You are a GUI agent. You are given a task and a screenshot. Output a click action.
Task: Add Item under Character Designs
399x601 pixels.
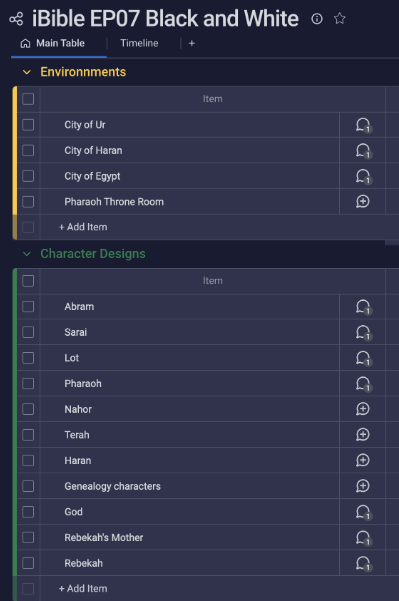(83, 588)
